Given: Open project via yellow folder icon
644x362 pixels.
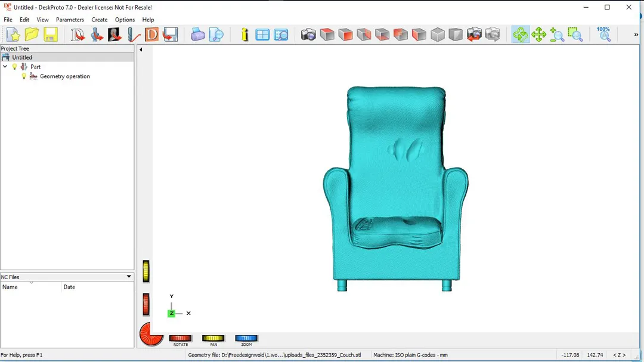Looking at the screenshot, I should 32,35.
